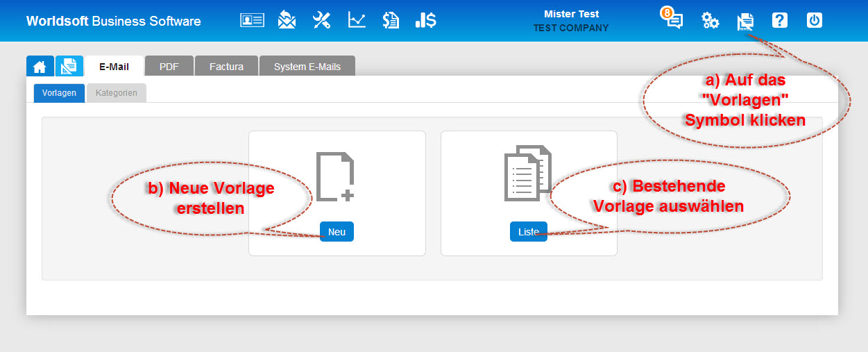Click the Mister Test user name
Viewport: 868px width, 352px height.
[571, 14]
